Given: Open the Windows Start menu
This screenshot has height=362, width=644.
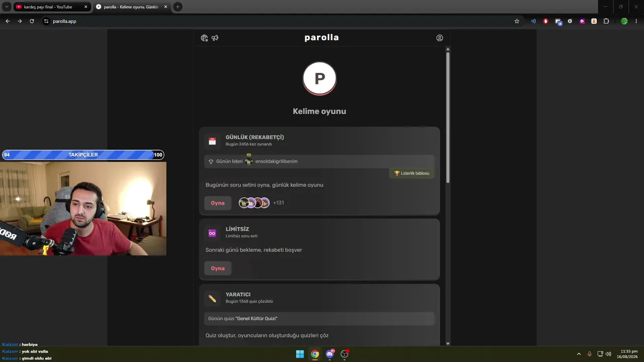Looking at the screenshot, I should (300, 354).
